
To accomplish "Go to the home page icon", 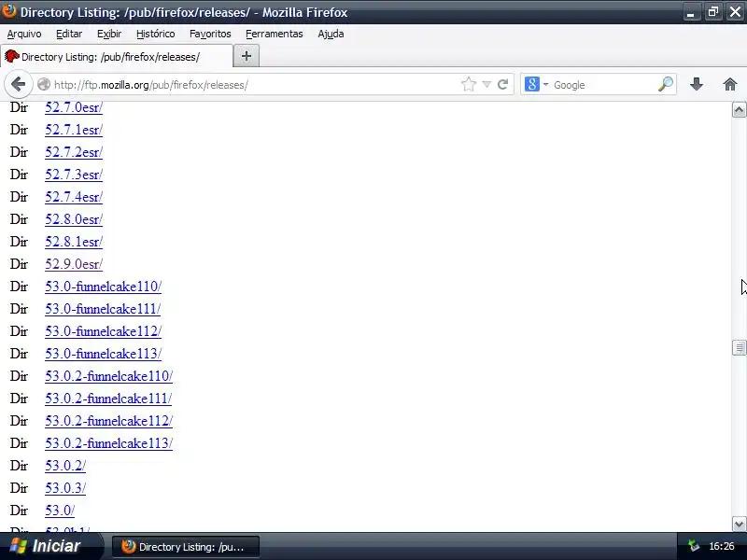I will point(730,84).
